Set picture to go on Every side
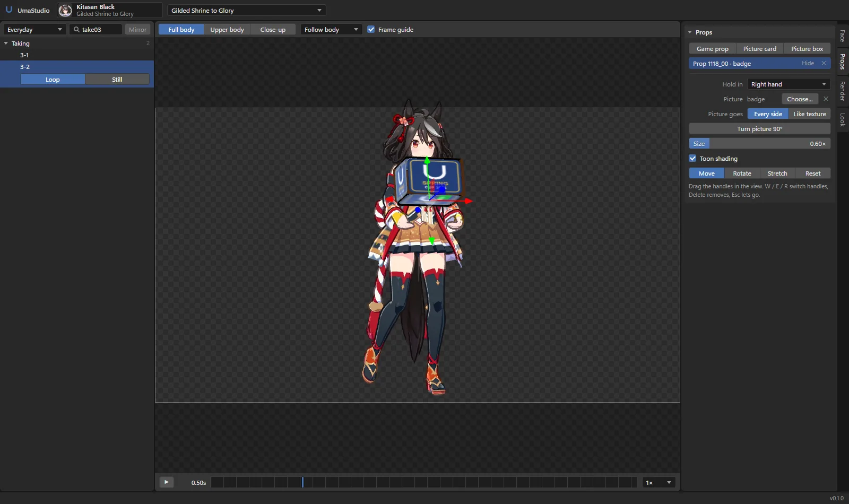The height and width of the screenshot is (504, 849). click(768, 114)
